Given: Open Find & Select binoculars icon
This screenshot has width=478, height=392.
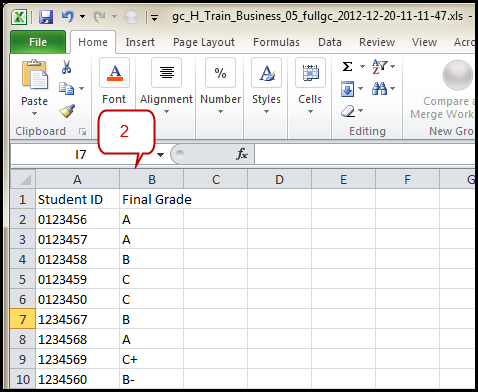Looking at the screenshot, I should point(379,88).
